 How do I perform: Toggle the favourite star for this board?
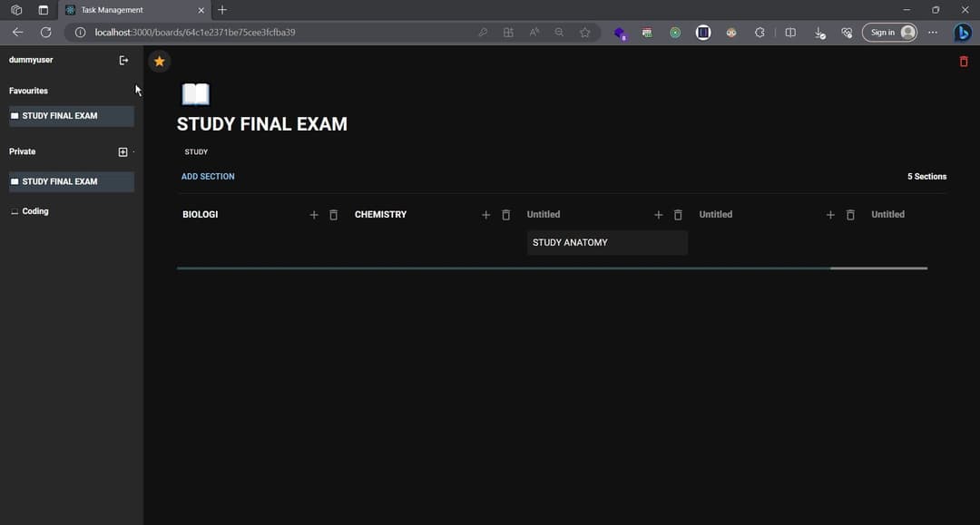point(160,61)
